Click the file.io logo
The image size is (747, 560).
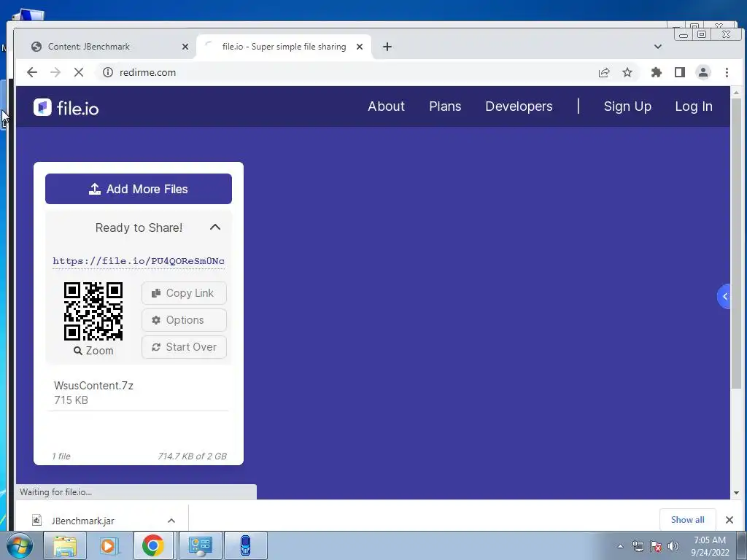pos(66,108)
